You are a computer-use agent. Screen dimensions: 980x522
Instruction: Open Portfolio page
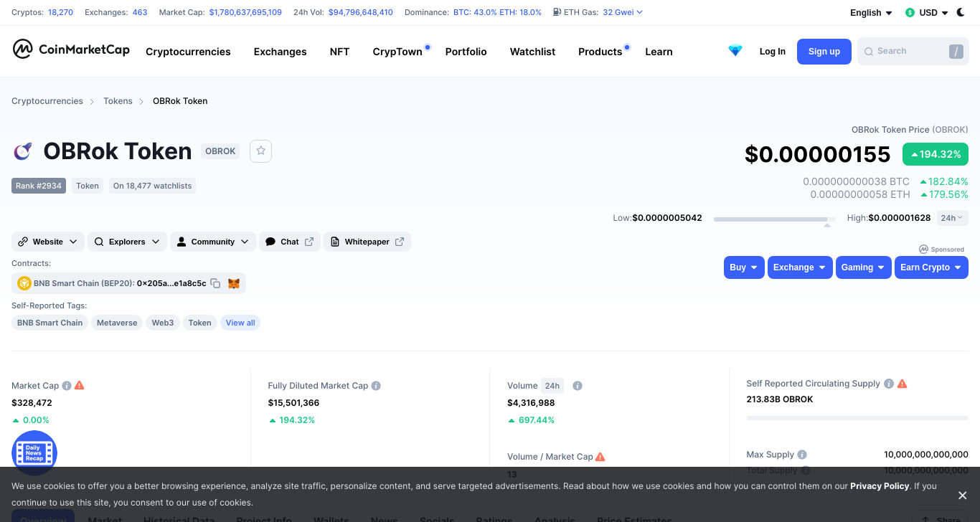466,52
